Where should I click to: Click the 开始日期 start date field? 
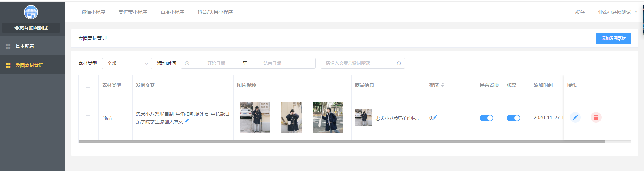click(x=216, y=63)
